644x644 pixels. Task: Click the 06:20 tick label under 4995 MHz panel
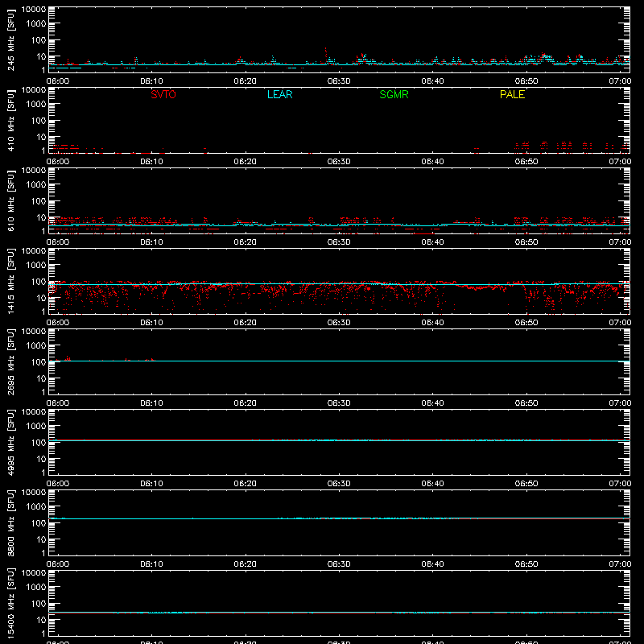point(246,484)
